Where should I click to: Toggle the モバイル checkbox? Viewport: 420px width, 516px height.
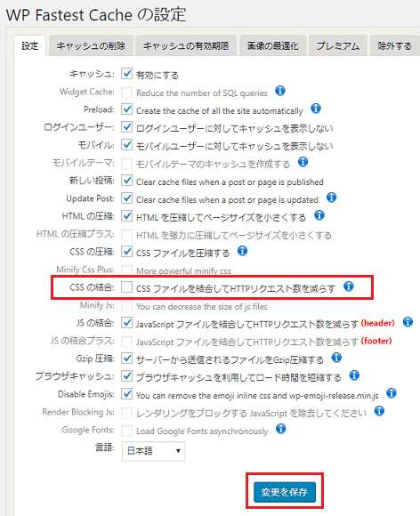pos(126,145)
